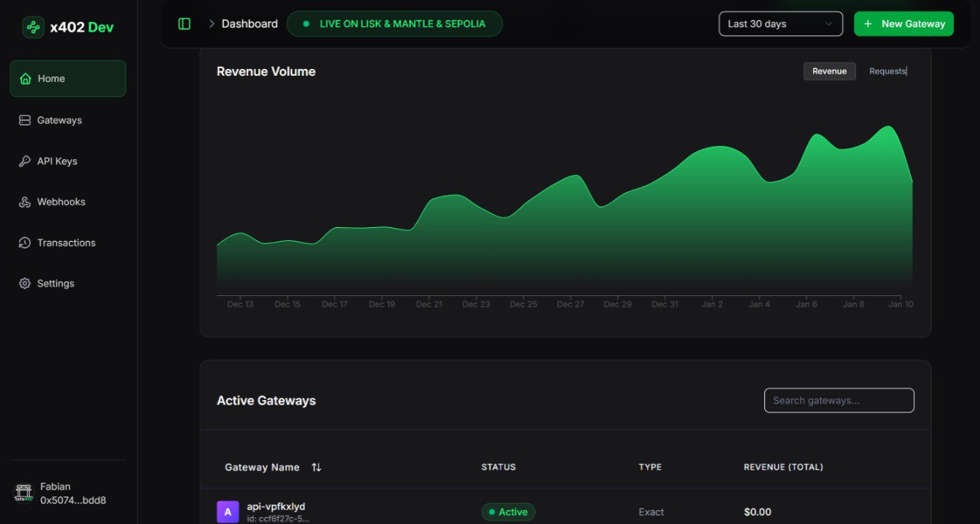Open the Last 30 days dropdown
The width and height of the screenshot is (980, 524).
780,24
